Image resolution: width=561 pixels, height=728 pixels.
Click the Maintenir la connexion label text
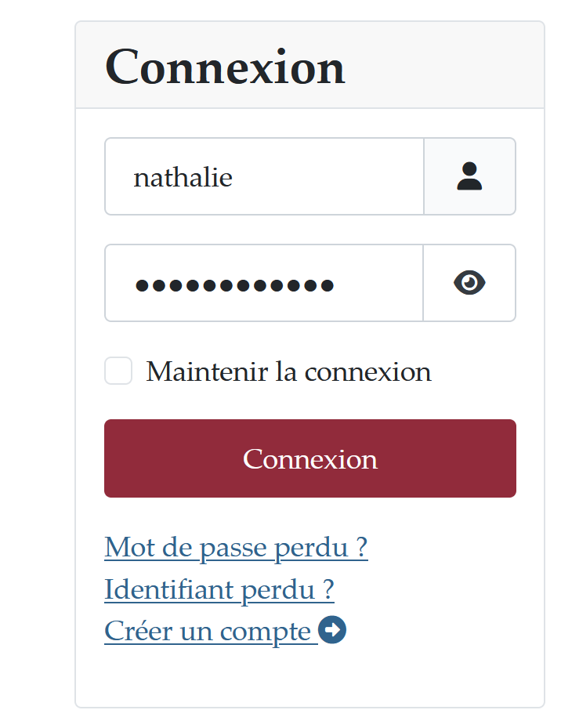click(288, 371)
